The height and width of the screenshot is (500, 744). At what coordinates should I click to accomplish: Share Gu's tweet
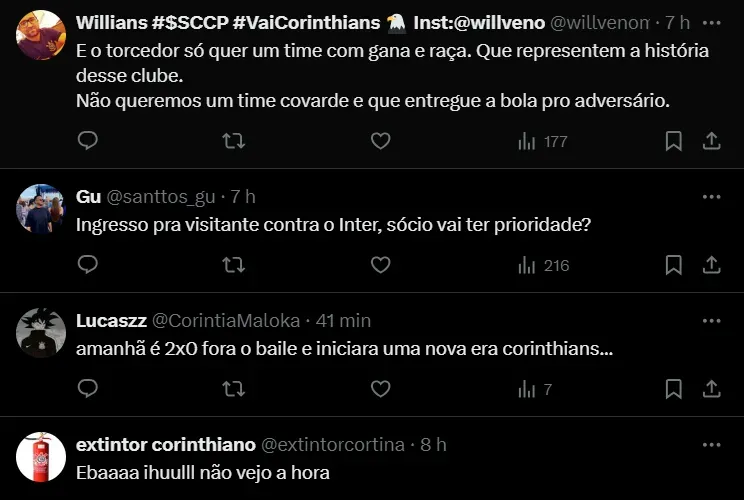point(711,265)
